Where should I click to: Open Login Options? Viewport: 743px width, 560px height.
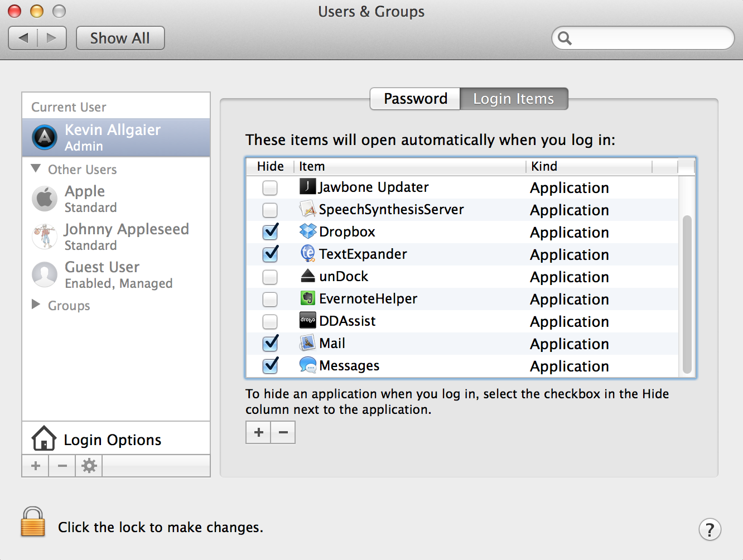pos(116,438)
